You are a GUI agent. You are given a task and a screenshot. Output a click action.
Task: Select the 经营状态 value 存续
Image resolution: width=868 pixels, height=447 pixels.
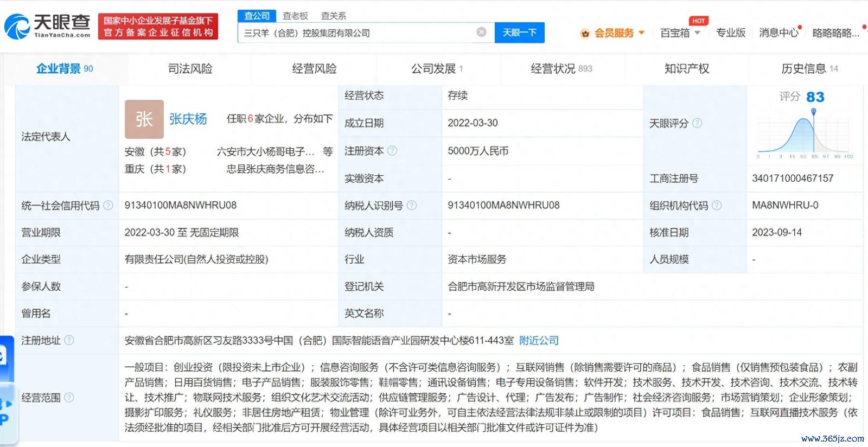(x=457, y=95)
